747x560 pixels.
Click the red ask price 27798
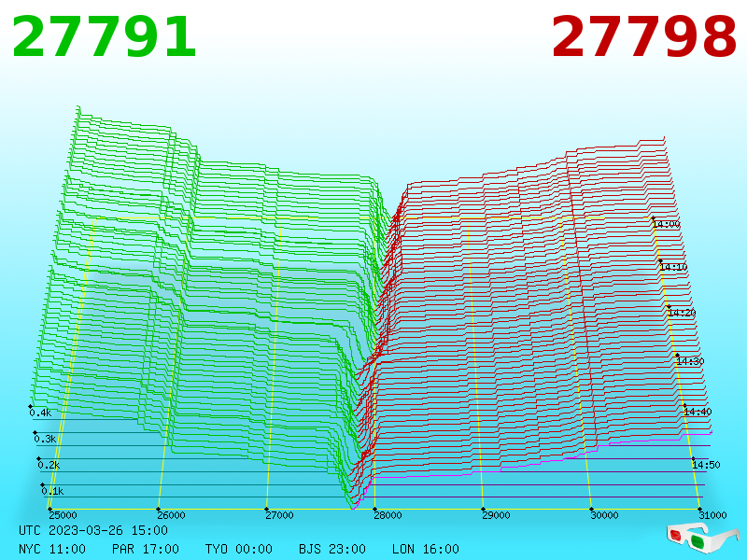click(643, 37)
